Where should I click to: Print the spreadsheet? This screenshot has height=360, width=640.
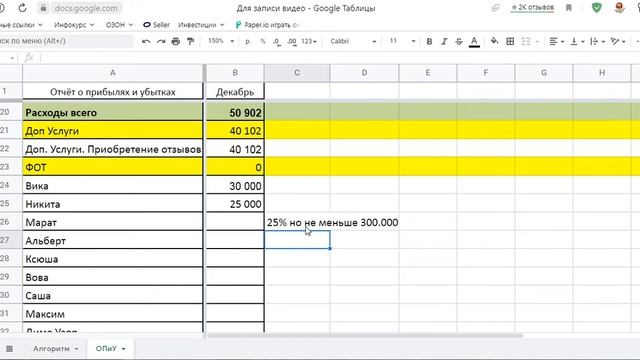pyautogui.click(x=176, y=41)
